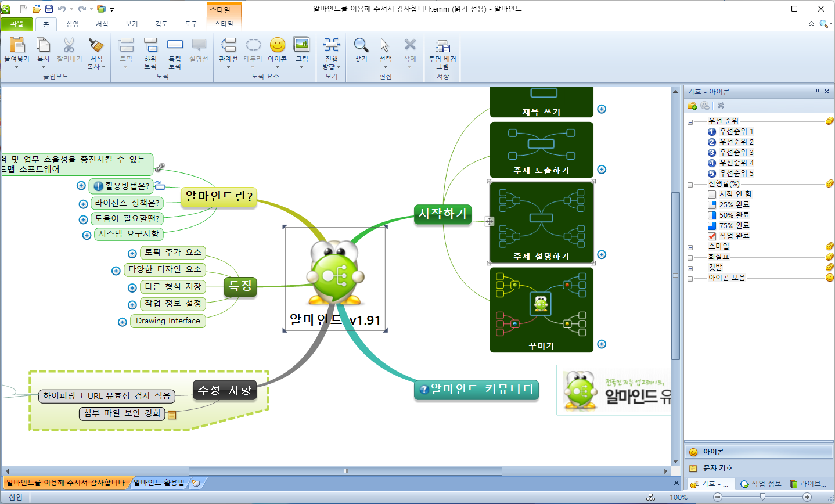Click the 관계선 relationship line tool
This screenshot has width=835, height=504.
point(228,45)
